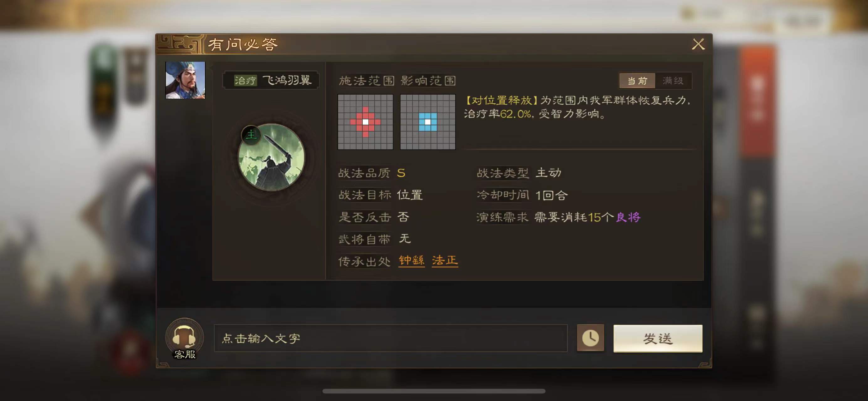Open the 钟繇 inheritance source link
Image resolution: width=868 pixels, height=401 pixels.
411,260
